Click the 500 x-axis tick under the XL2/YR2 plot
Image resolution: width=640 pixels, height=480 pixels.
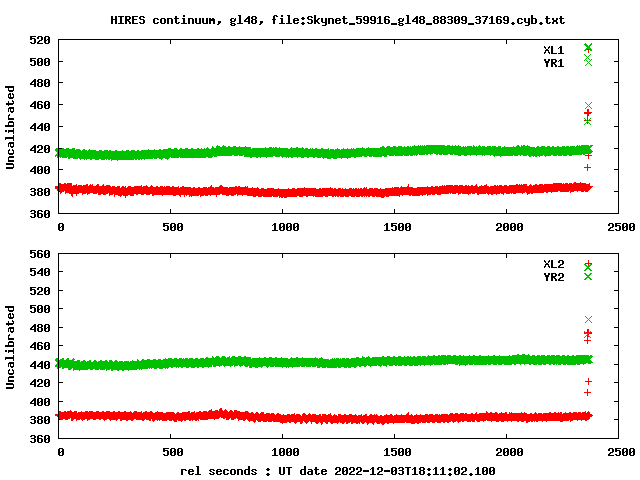tap(173, 452)
